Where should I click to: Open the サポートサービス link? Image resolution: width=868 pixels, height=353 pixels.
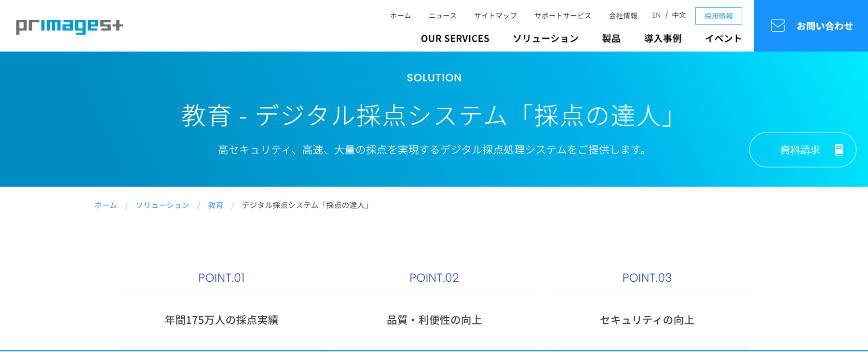click(x=563, y=16)
